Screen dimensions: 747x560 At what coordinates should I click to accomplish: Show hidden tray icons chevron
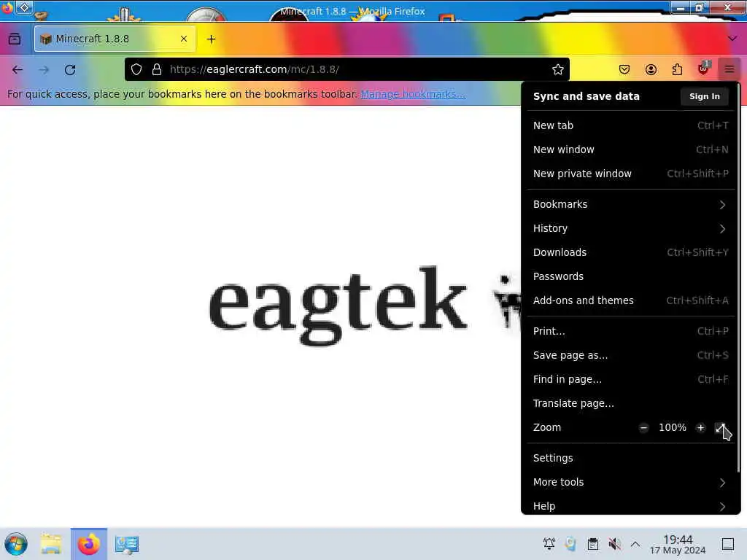[635, 543]
